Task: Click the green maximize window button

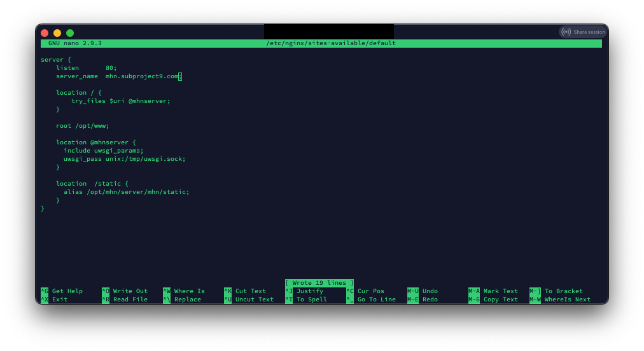Action: tap(70, 33)
